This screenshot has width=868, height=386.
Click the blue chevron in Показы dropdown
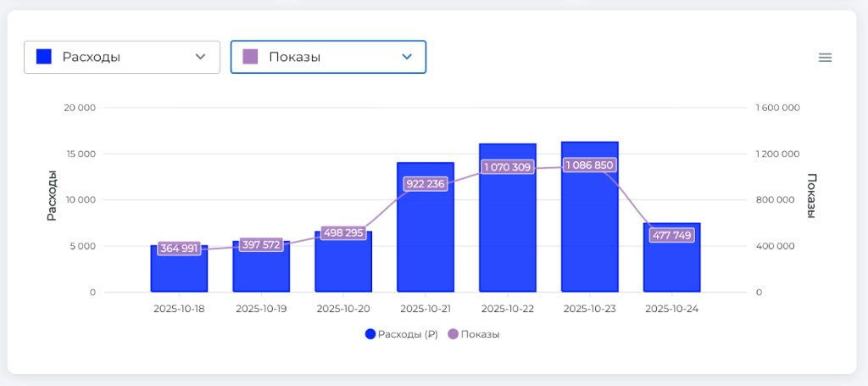coord(407,57)
